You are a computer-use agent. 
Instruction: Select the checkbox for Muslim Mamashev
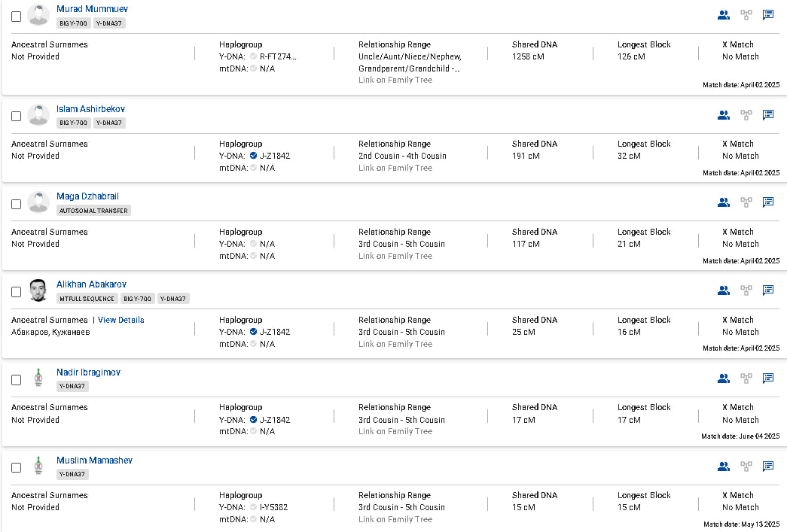tap(16, 467)
